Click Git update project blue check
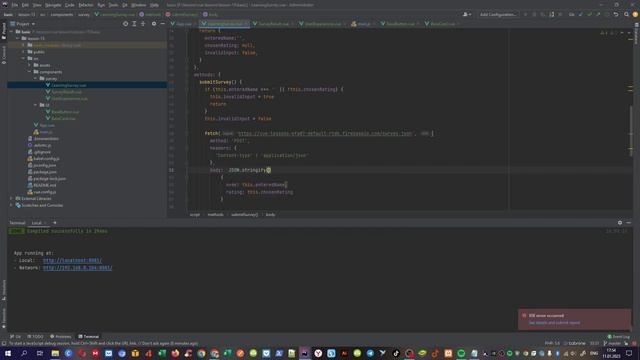Screen dimensions: 640x360 tap(581, 15)
